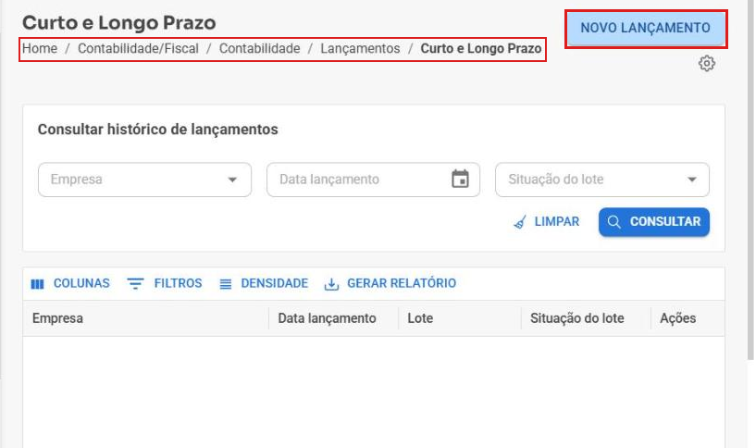Click GERAR RELATÓRIO toolbar option
The height and width of the screenshot is (448, 754).
click(390, 284)
